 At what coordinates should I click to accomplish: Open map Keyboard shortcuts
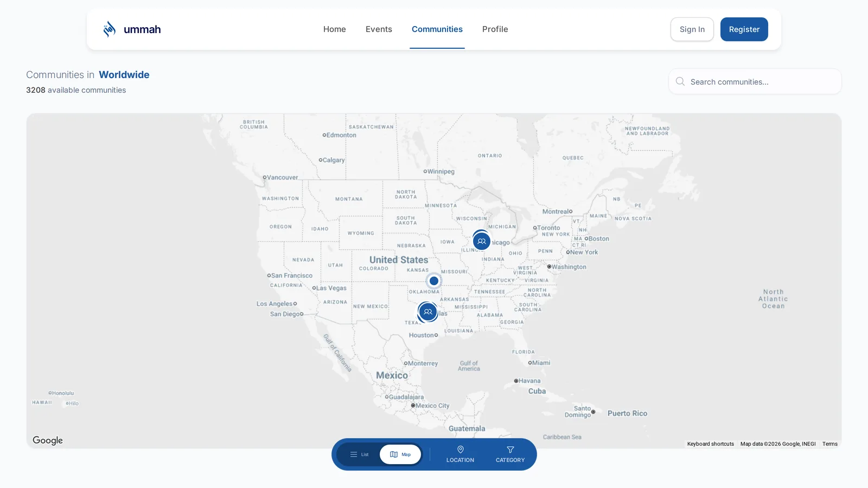(x=711, y=444)
